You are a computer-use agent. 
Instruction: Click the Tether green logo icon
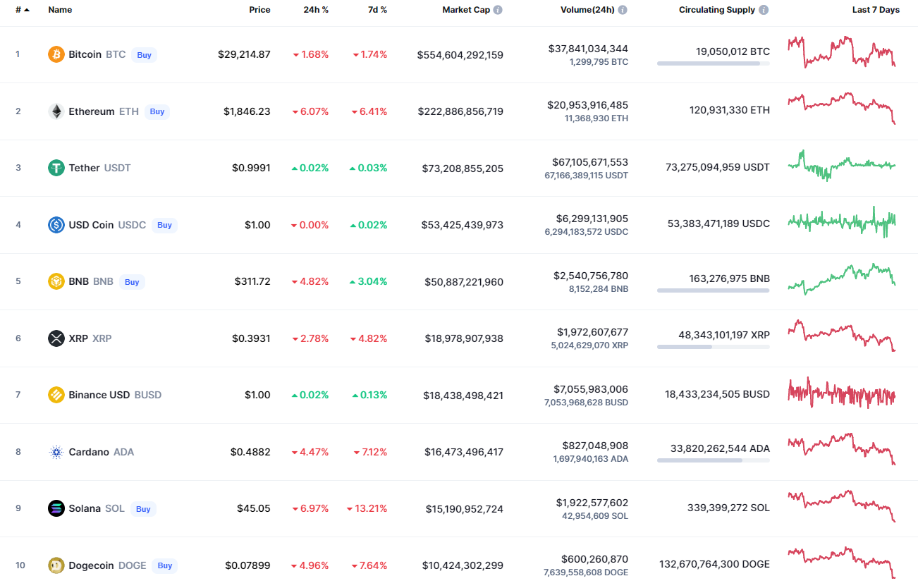[56, 168]
